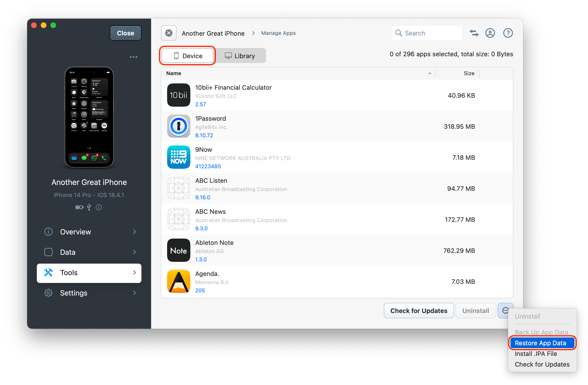Viewport: 588px width, 385px height.
Task: Click the AgileBits Inc. developer text
Action: (x=211, y=127)
